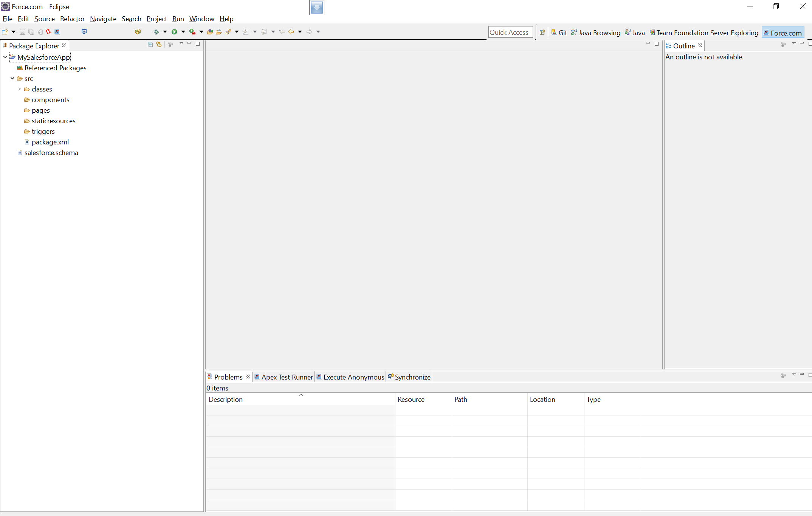Click the Save icon in toolbar
The image size is (812, 516).
(22, 32)
